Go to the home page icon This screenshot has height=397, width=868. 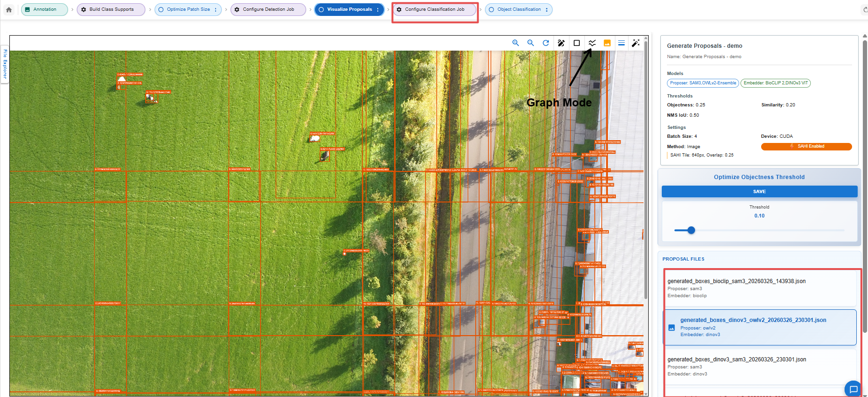tap(9, 9)
